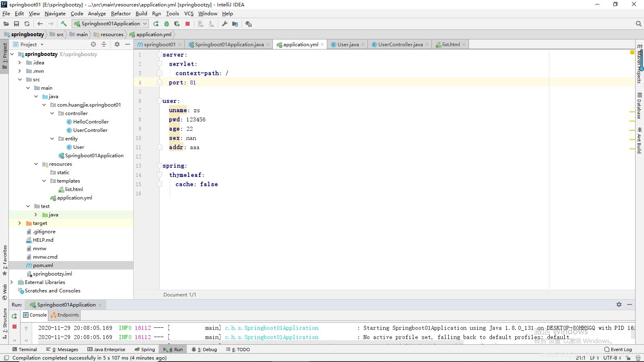644x362 pixels.
Task: Toggle the Project tool window stripe button
Action: click(x=4, y=56)
